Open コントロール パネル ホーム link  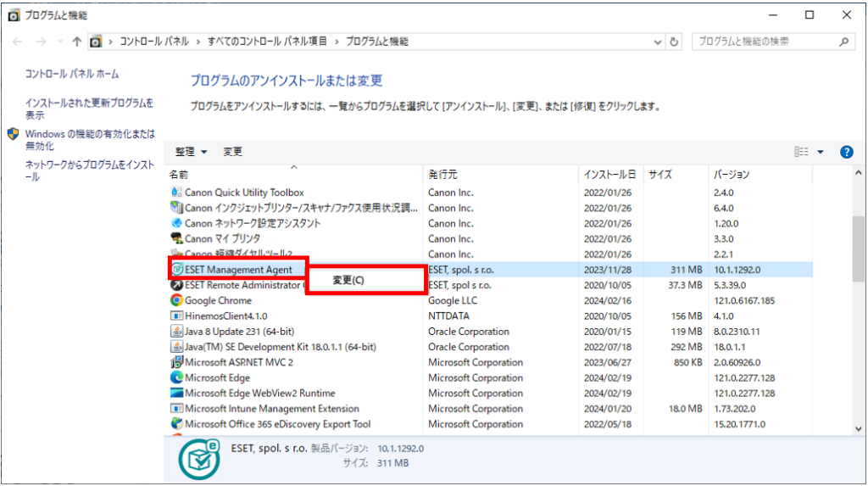71,74
